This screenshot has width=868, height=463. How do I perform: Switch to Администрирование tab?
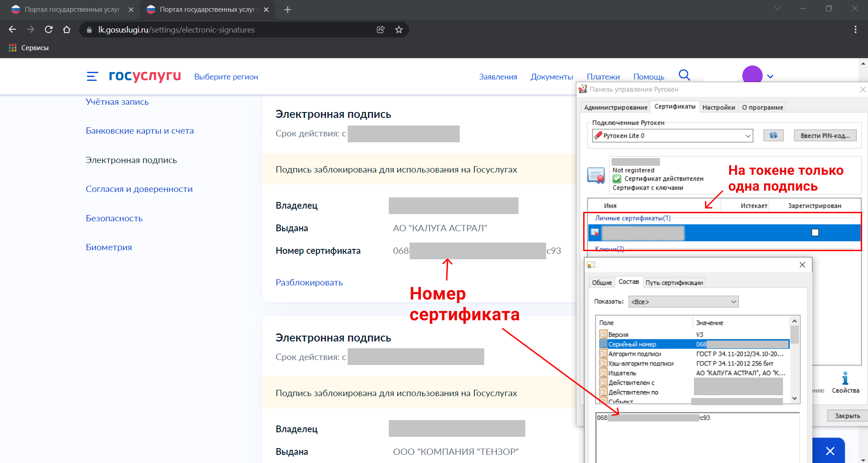click(x=615, y=108)
